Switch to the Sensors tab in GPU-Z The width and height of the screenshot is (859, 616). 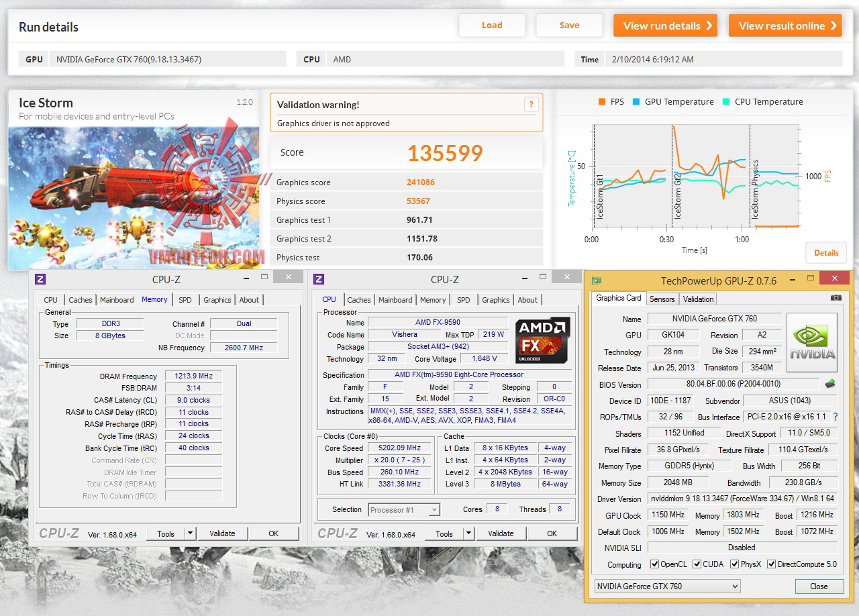662,299
